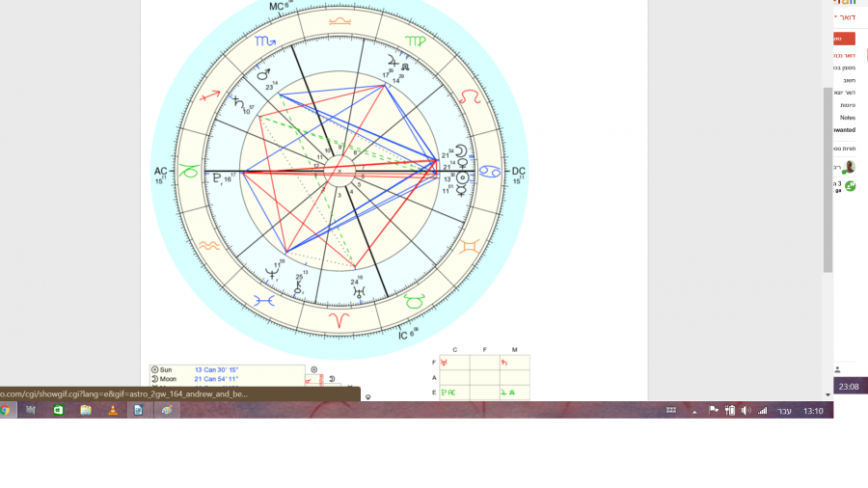
Task: Click the chat contact photo avatar
Action: coord(850,167)
